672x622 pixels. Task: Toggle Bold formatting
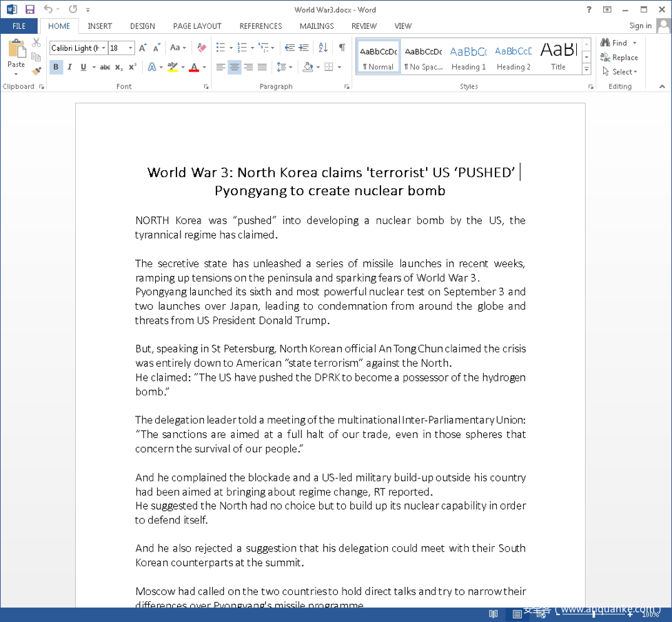pyautogui.click(x=56, y=67)
